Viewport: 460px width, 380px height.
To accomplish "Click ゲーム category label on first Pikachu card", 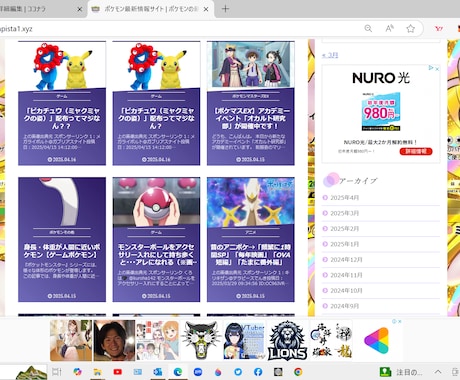I will click(62, 96).
